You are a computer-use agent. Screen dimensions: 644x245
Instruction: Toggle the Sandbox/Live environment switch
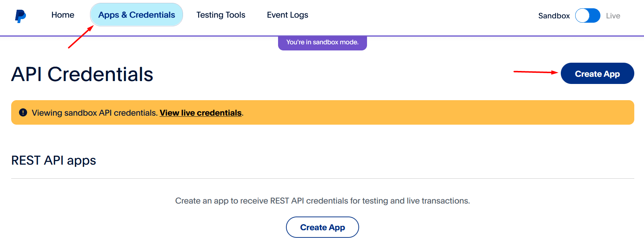click(587, 15)
